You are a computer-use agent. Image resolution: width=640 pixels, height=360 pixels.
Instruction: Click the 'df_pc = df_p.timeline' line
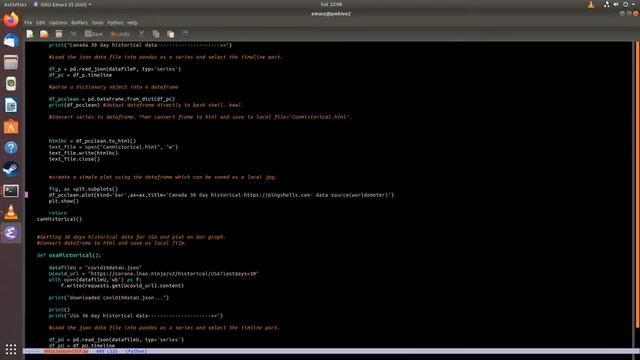pos(80,75)
